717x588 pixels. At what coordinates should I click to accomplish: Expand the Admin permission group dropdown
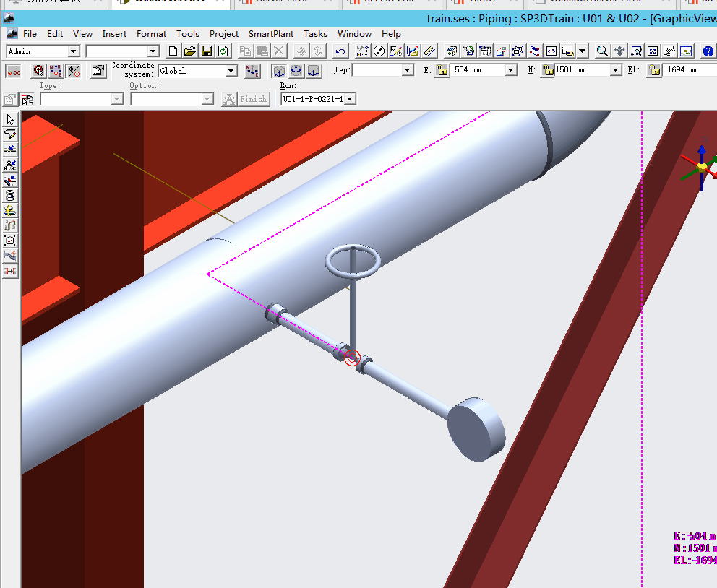click(x=73, y=51)
